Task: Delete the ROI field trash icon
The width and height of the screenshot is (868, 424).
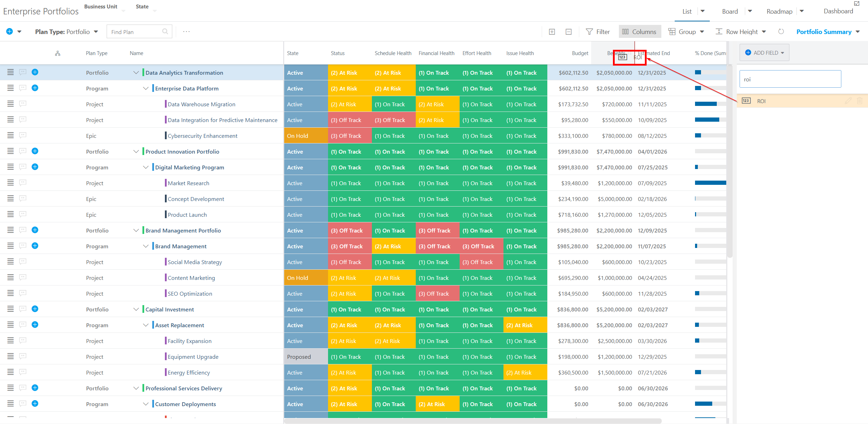Action: (x=860, y=101)
